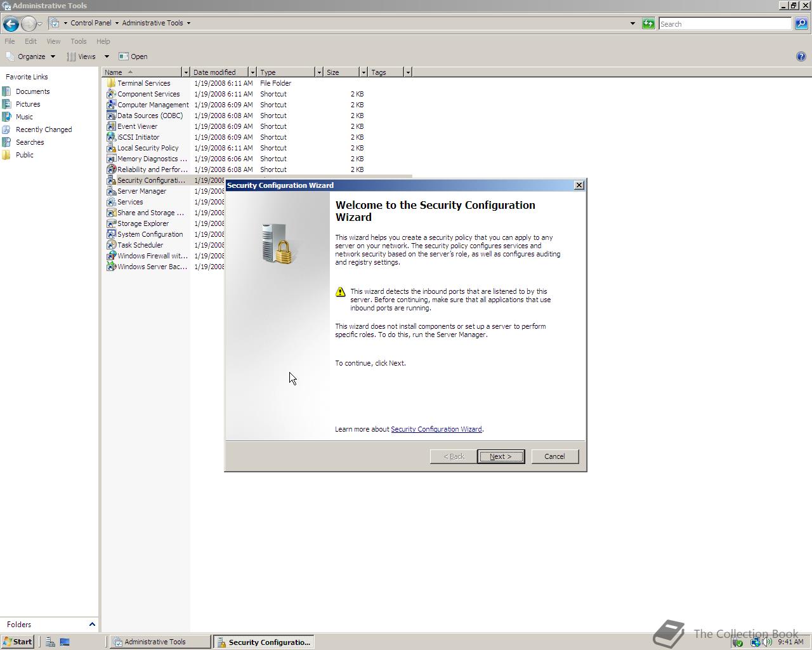Image resolution: width=812 pixels, height=650 pixels.
Task: Go back with the Explorer back arrow
Action: tap(11, 23)
